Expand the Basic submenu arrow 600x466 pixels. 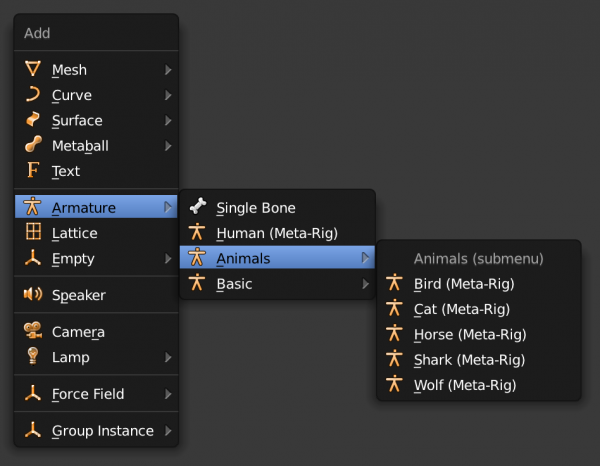[365, 284]
